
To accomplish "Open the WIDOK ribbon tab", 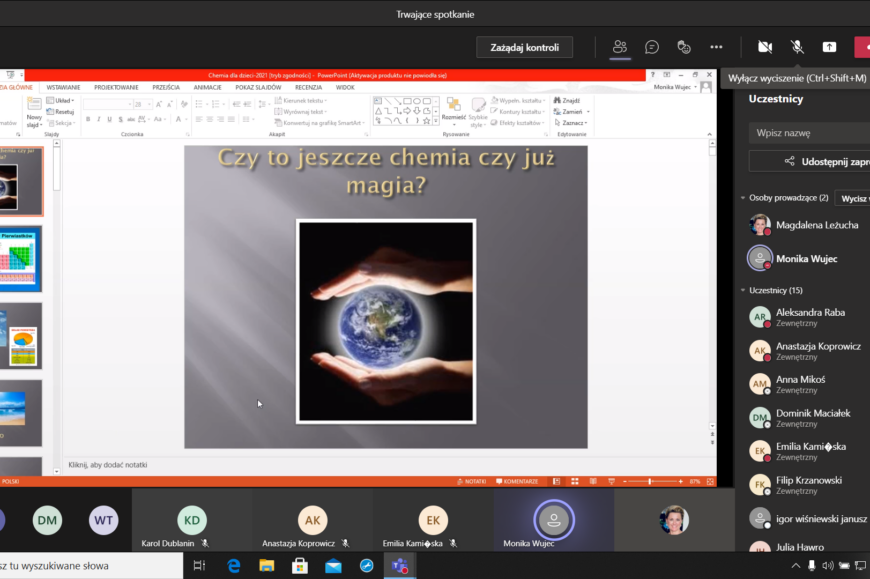I will (x=345, y=87).
